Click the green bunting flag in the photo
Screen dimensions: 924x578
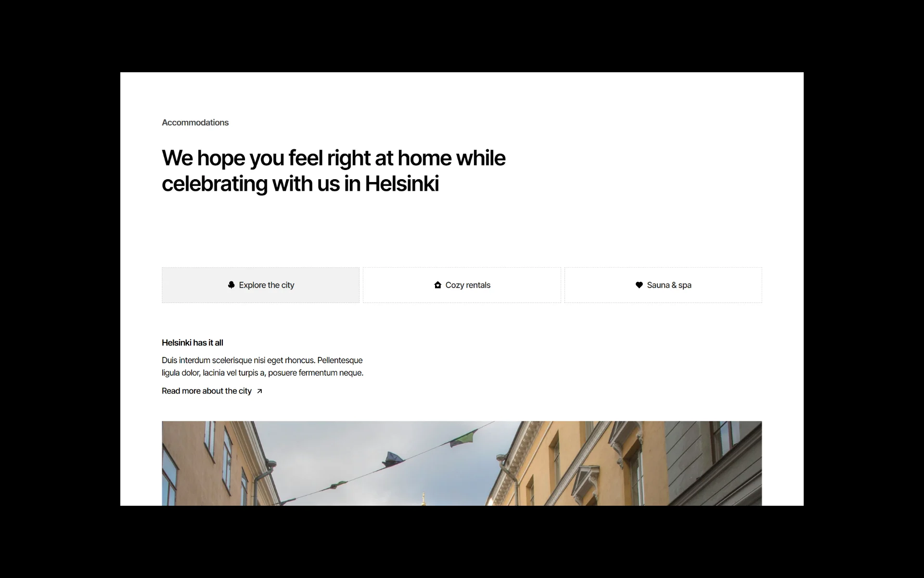[463, 438]
